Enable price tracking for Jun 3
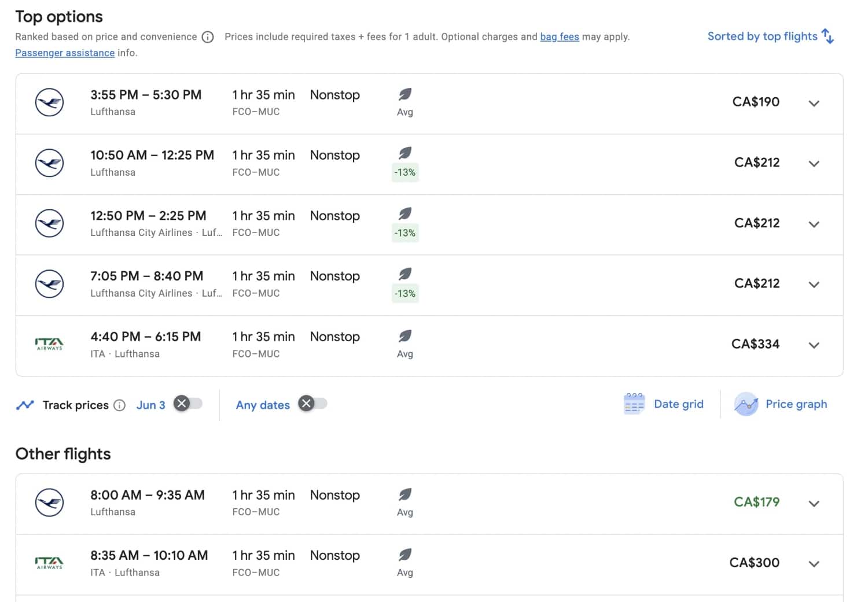The image size is (868, 602). tap(189, 404)
